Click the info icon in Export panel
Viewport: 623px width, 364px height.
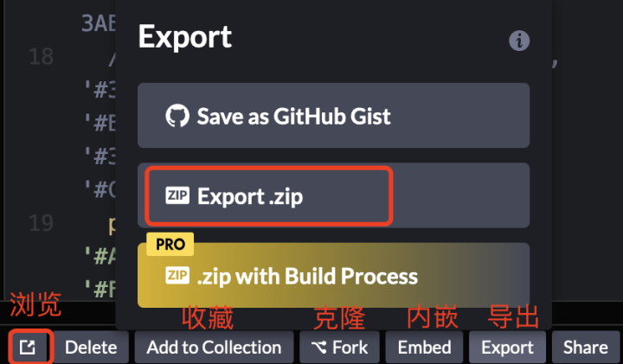[519, 41]
